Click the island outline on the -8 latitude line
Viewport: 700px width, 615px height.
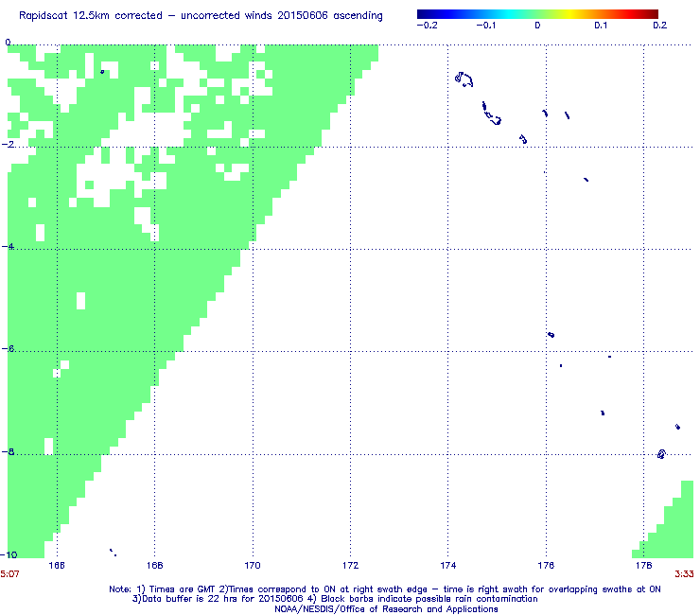[x=661, y=454]
